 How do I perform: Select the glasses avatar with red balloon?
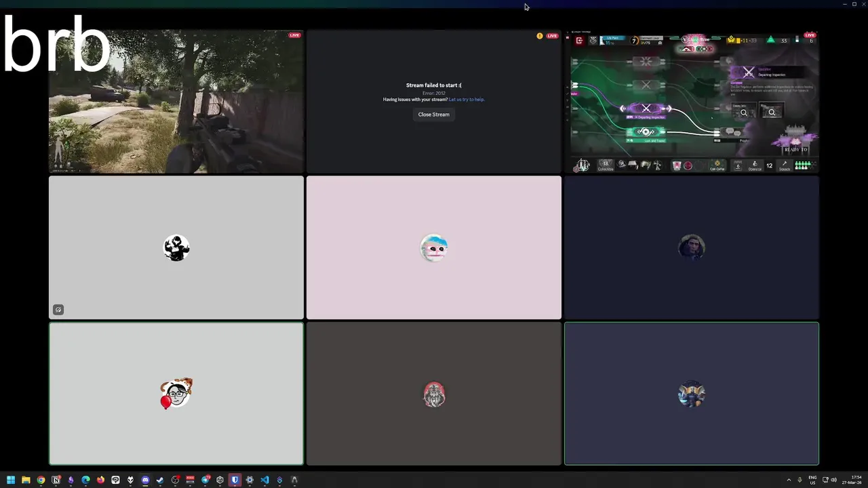pos(176,394)
